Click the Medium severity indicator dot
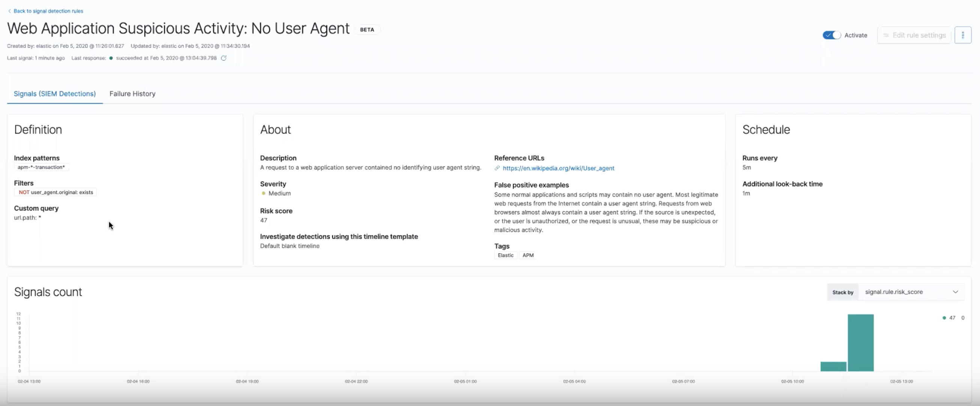This screenshot has width=980, height=406. [263, 193]
